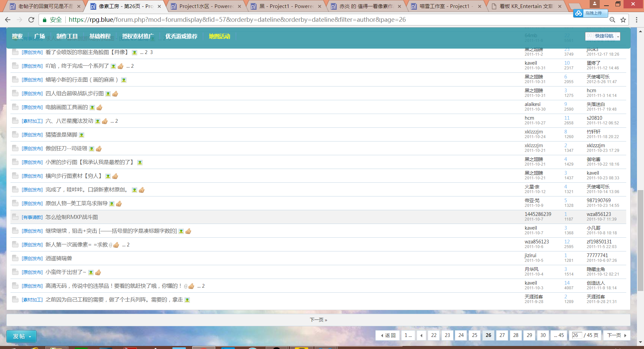
Task: Open the 地图活动 nav item
Action: pyautogui.click(x=219, y=36)
